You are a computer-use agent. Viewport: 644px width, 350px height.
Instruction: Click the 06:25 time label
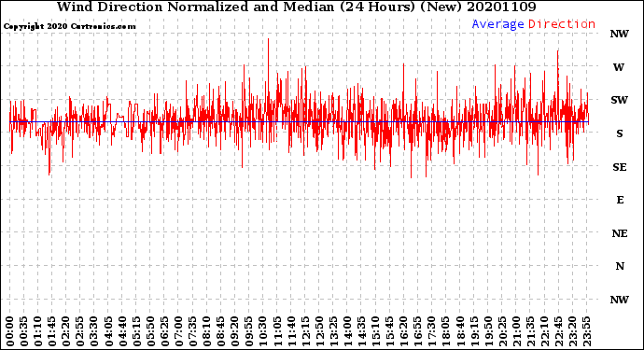pyautogui.click(x=164, y=331)
